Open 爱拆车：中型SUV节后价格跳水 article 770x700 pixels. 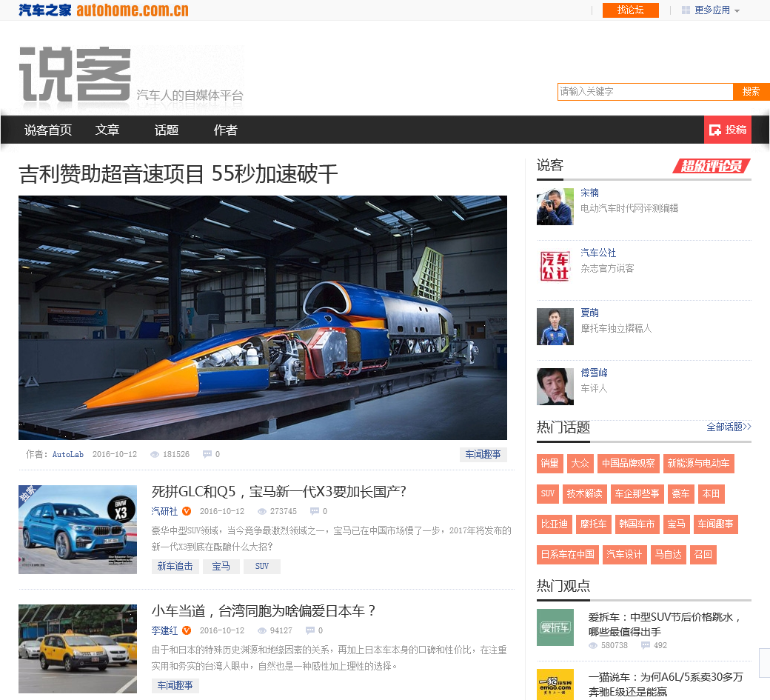(x=664, y=624)
